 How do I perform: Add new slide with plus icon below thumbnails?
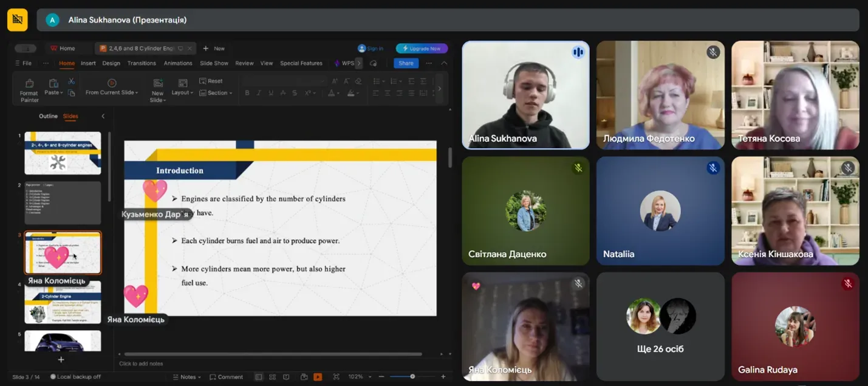click(x=61, y=360)
